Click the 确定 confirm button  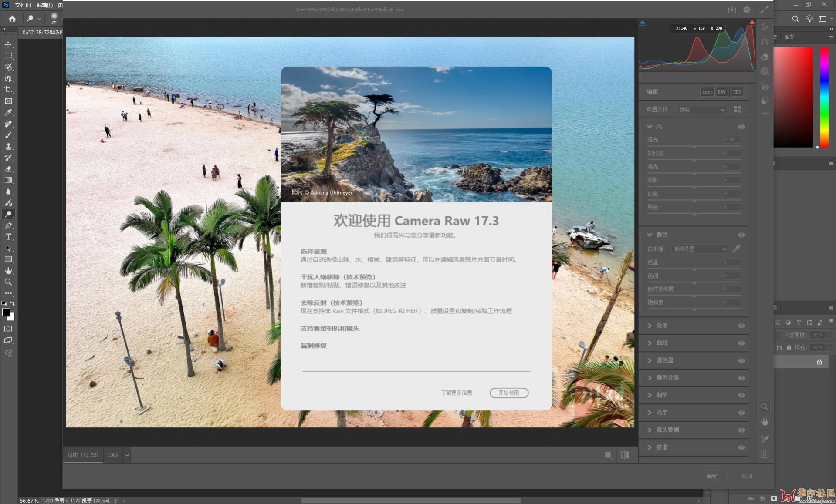coord(712,476)
